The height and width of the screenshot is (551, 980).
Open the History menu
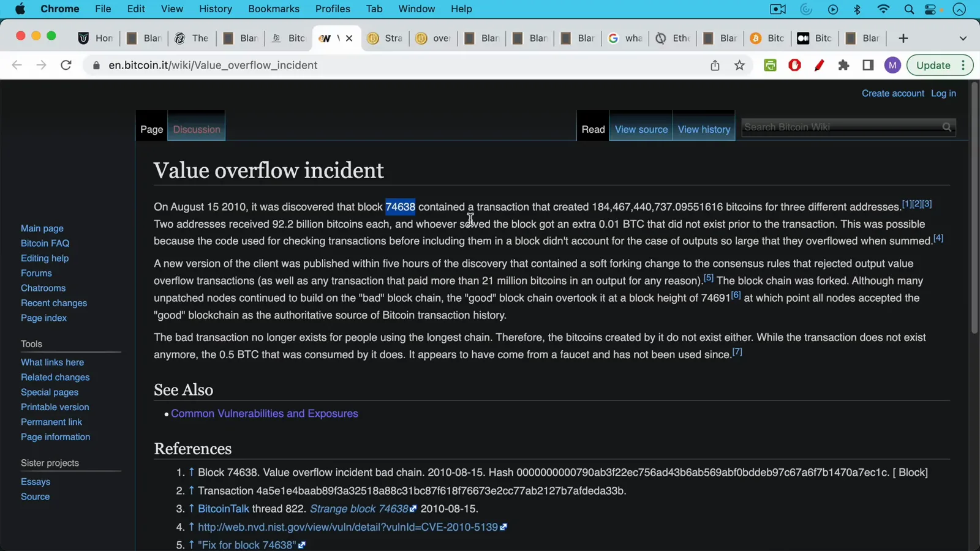click(216, 9)
